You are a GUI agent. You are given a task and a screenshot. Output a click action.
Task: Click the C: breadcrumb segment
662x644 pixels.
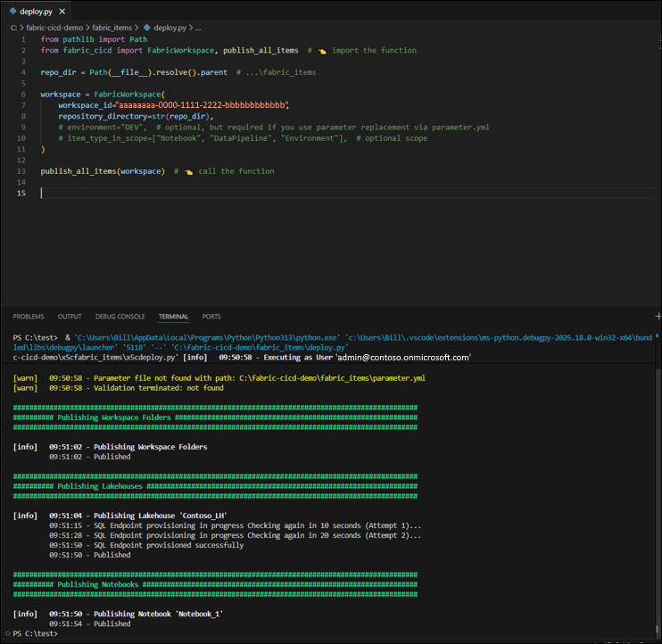pyautogui.click(x=14, y=28)
